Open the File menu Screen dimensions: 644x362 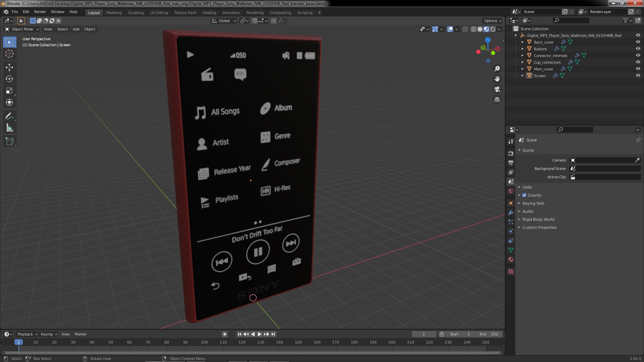(15, 12)
